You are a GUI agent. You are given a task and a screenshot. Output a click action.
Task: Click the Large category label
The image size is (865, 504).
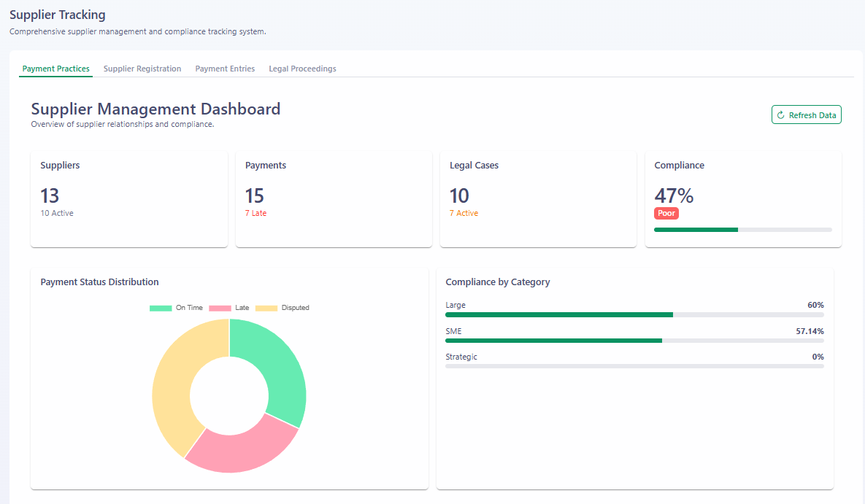(x=455, y=305)
